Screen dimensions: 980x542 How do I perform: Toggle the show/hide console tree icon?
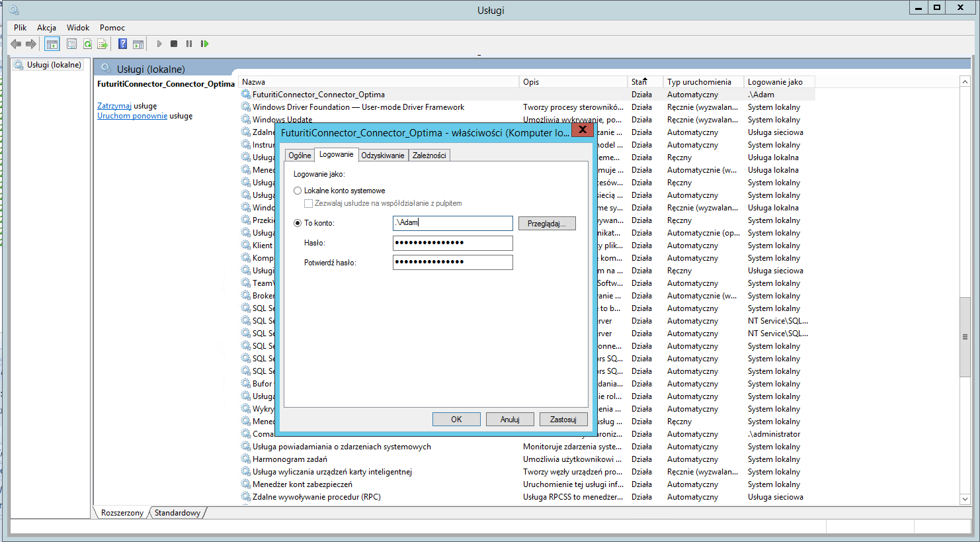click(52, 44)
